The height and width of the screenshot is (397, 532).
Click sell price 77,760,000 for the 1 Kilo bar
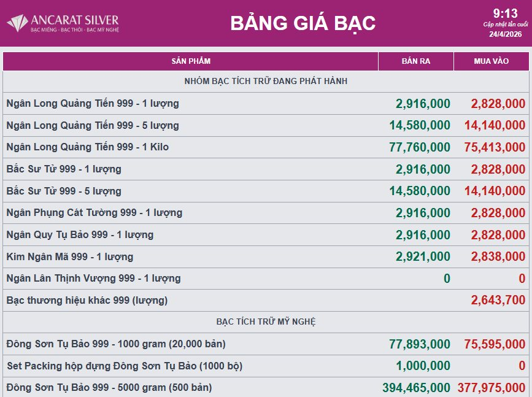pos(420,147)
